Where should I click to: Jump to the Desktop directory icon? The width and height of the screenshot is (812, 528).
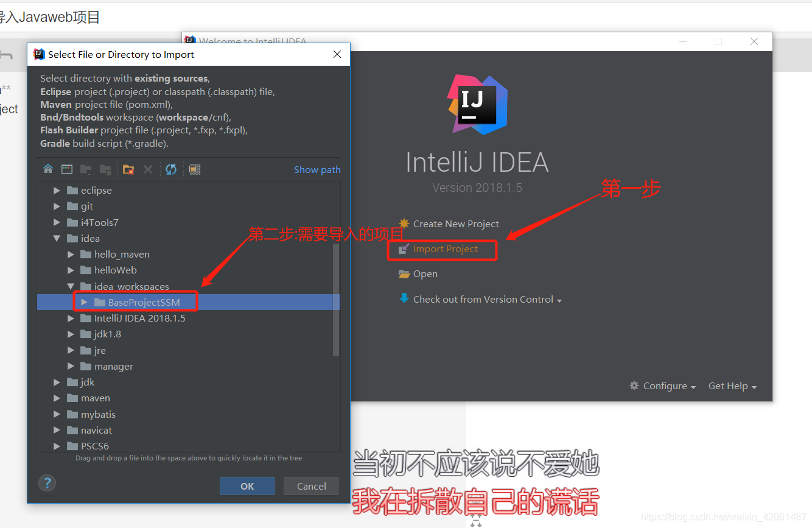coord(67,169)
